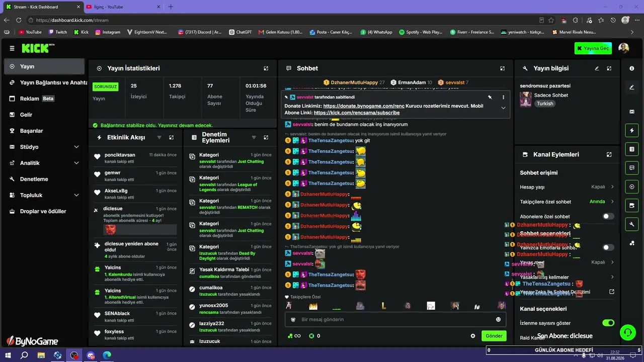Open the green headset support button
The width and height of the screenshot is (644, 362).
[627, 332]
